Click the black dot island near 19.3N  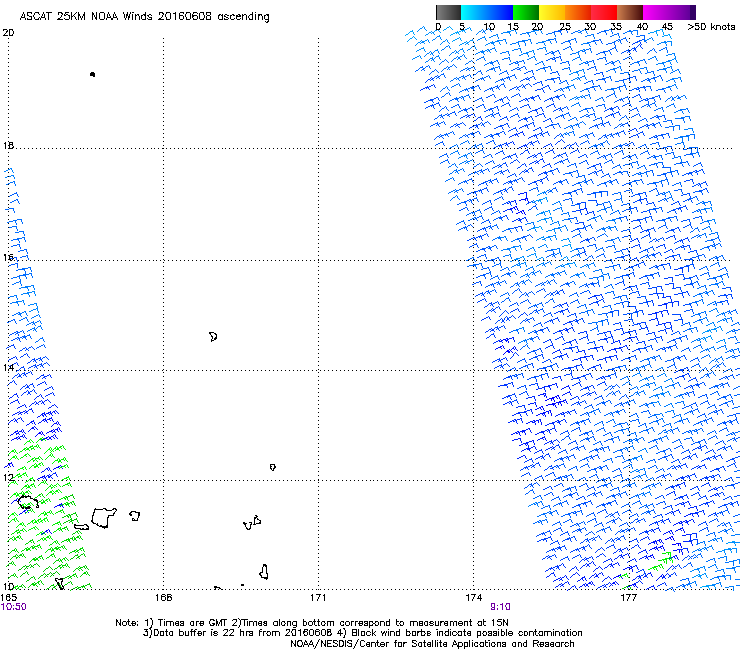click(92, 74)
